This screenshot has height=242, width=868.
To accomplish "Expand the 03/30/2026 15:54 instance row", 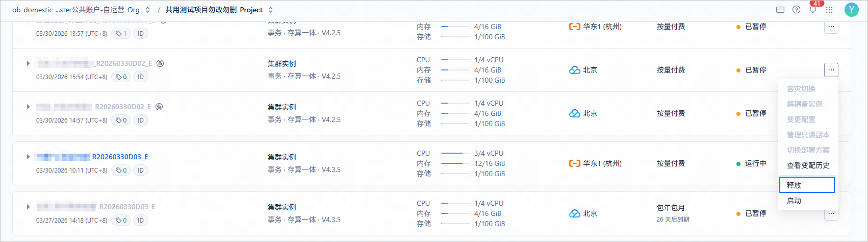I will click(28, 63).
